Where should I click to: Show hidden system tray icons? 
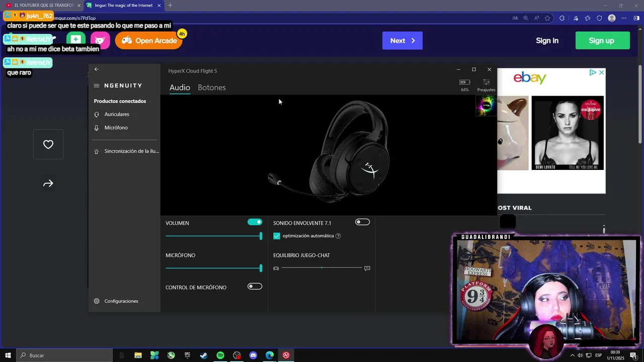pyautogui.click(x=572, y=355)
